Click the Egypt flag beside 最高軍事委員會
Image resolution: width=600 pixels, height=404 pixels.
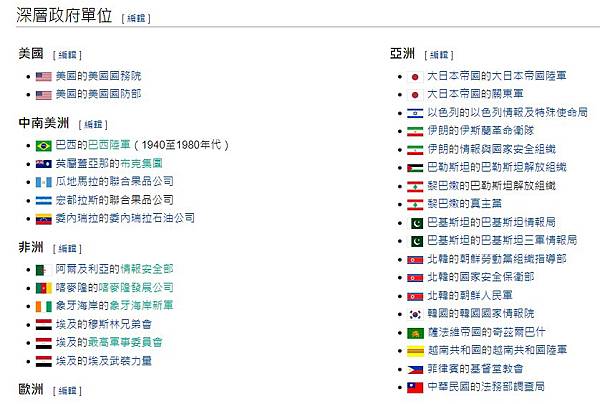(x=44, y=343)
